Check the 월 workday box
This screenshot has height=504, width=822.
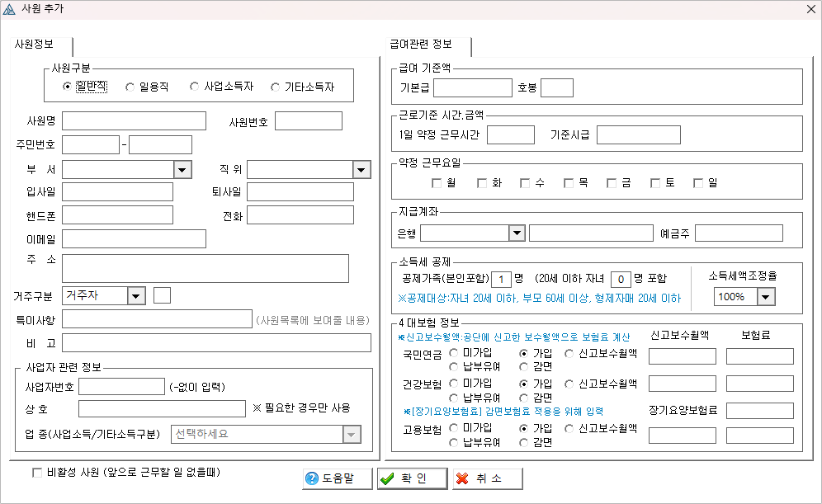coord(436,183)
